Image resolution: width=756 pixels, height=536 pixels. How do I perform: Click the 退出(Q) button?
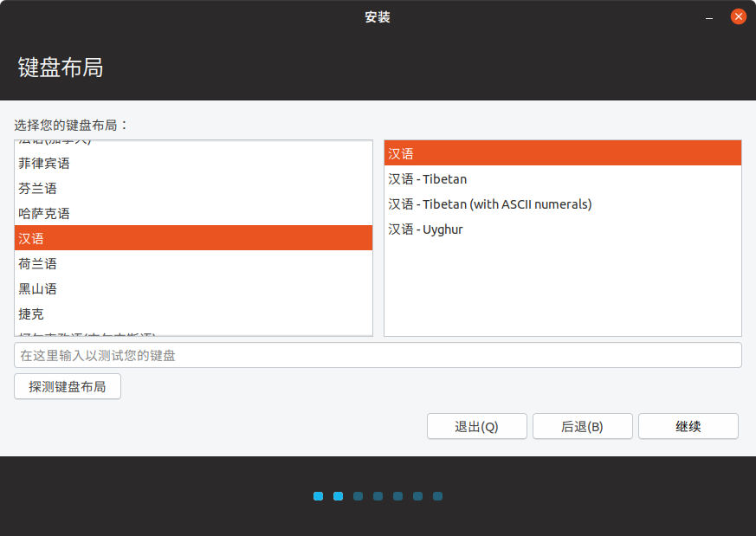click(477, 427)
